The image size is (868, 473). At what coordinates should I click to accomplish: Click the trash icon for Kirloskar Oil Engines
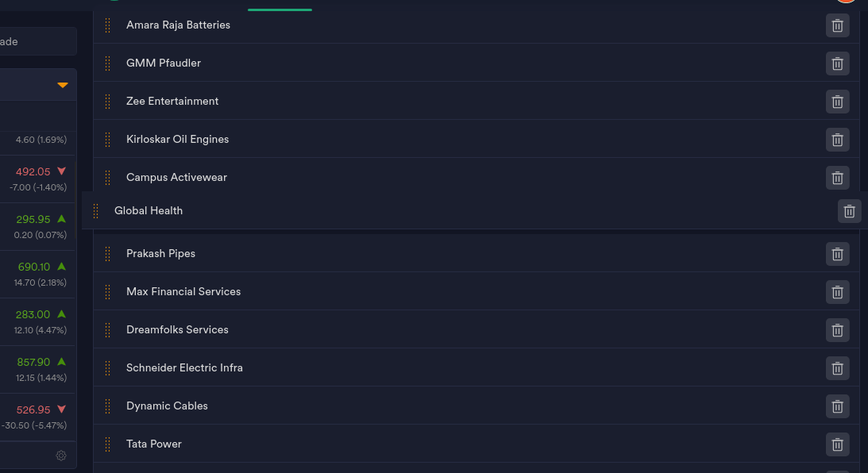point(837,140)
